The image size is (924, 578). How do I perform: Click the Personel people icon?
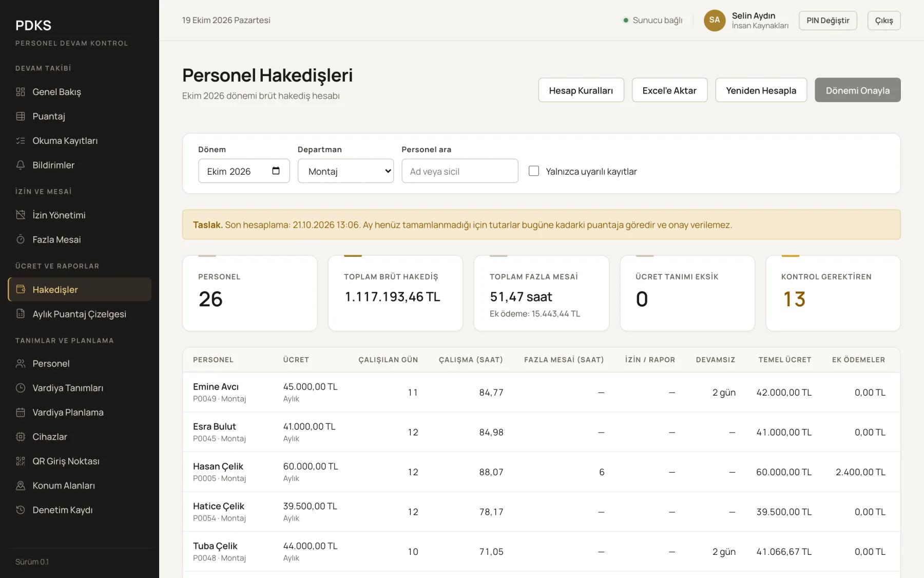[x=21, y=363]
